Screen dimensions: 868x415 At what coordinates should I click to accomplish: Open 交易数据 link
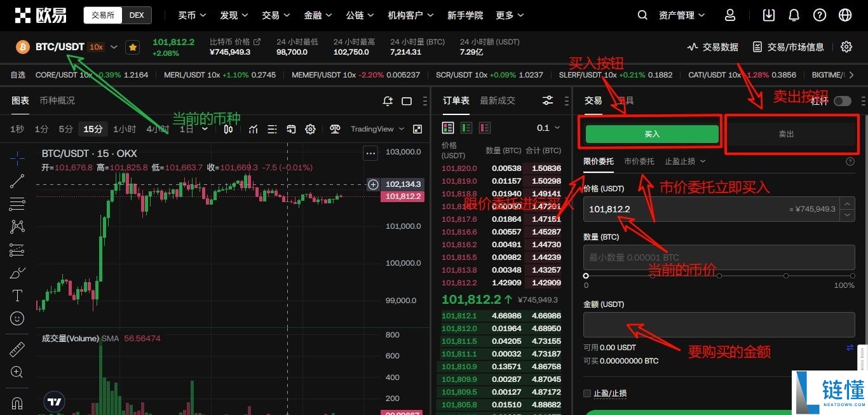click(x=713, y=47)
